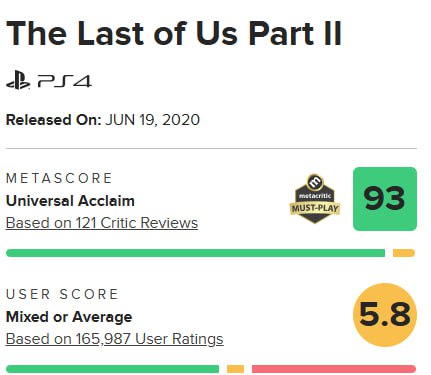Click the yellow mixed segment of Metascore bar
The width and height of the screenshot is (431, 375).
click(x=404, y=253)
